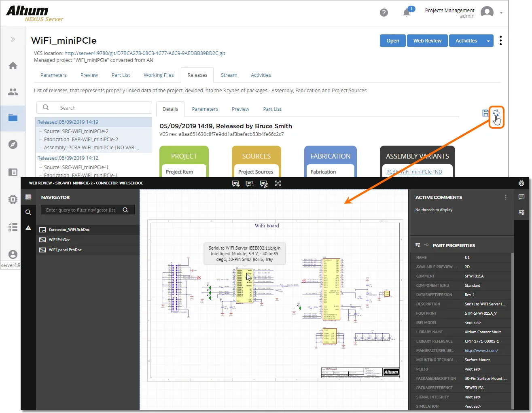532x413 pixels.
Task: Open the team members sidebar icon
Action: coord(13,92)
